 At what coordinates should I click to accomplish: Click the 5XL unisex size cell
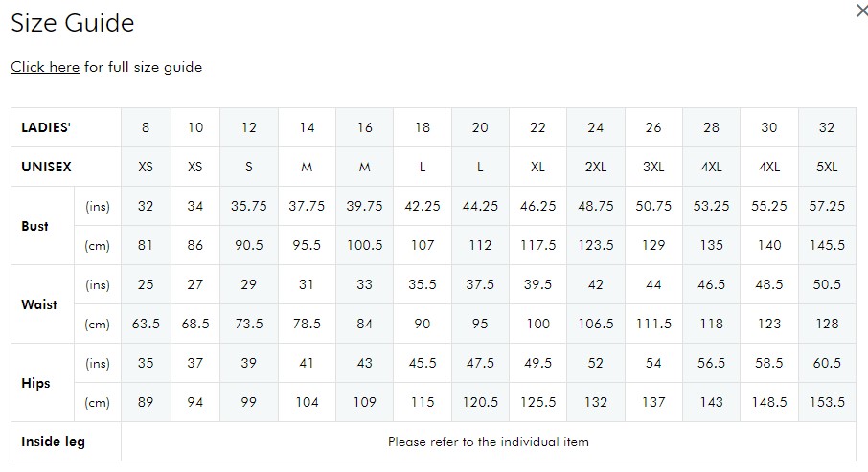coord(827,167)
